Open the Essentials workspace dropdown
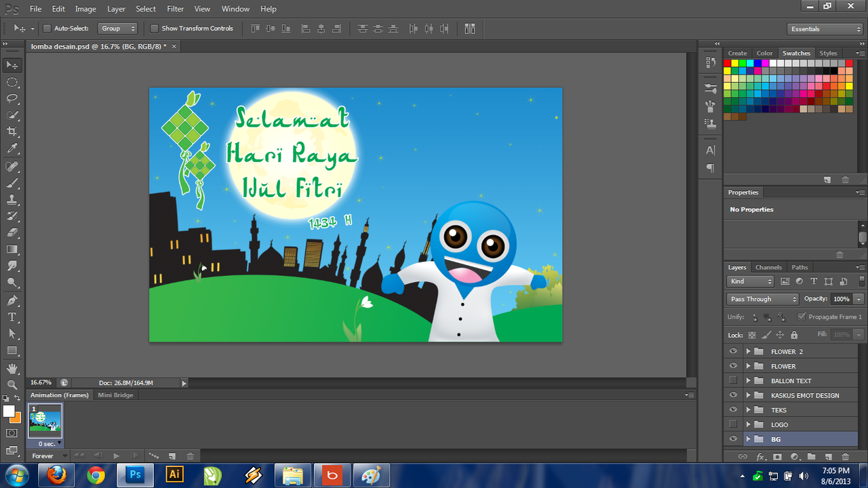The image size is (868, 488). tap(825, 29)
